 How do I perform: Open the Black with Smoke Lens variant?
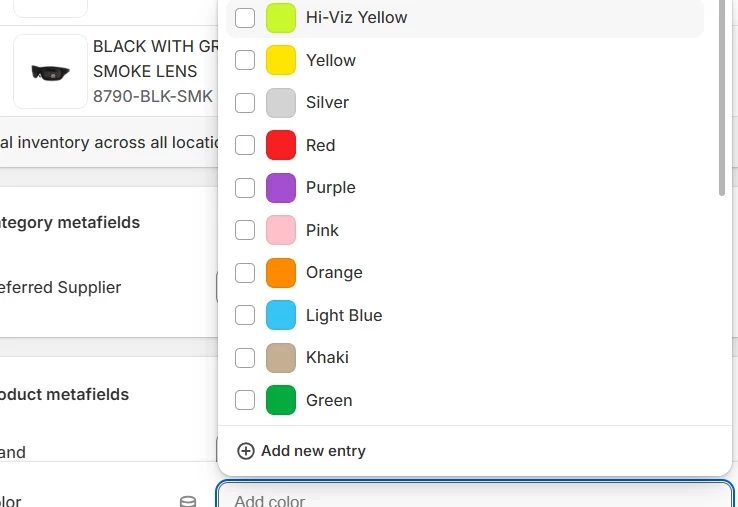[155, 71]
